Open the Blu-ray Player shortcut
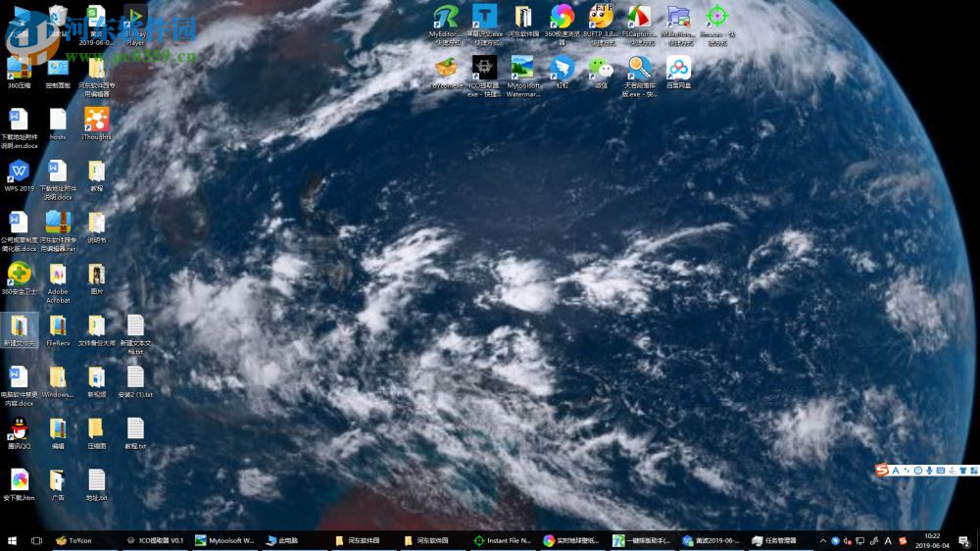Screen dimensions: 980x551 coord(135,26)
